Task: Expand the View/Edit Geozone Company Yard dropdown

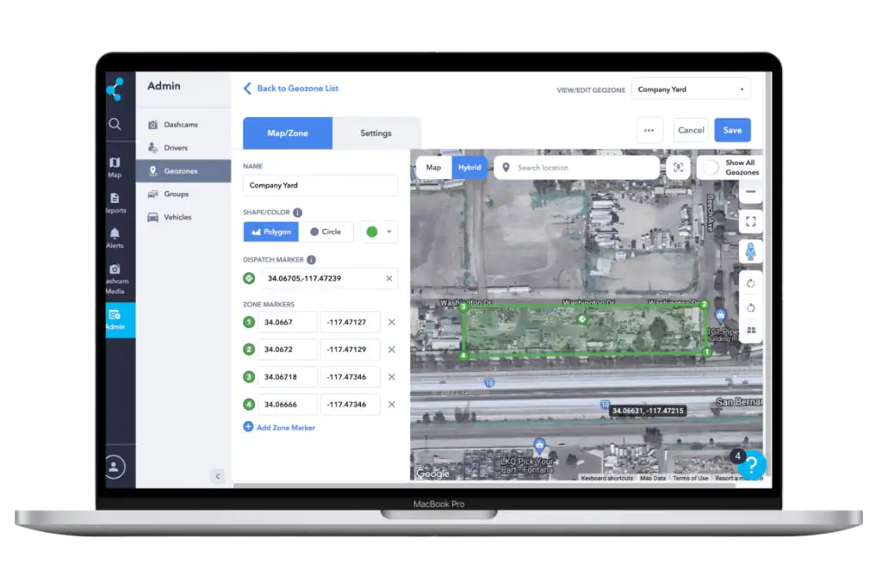Action: pos(691,89)
